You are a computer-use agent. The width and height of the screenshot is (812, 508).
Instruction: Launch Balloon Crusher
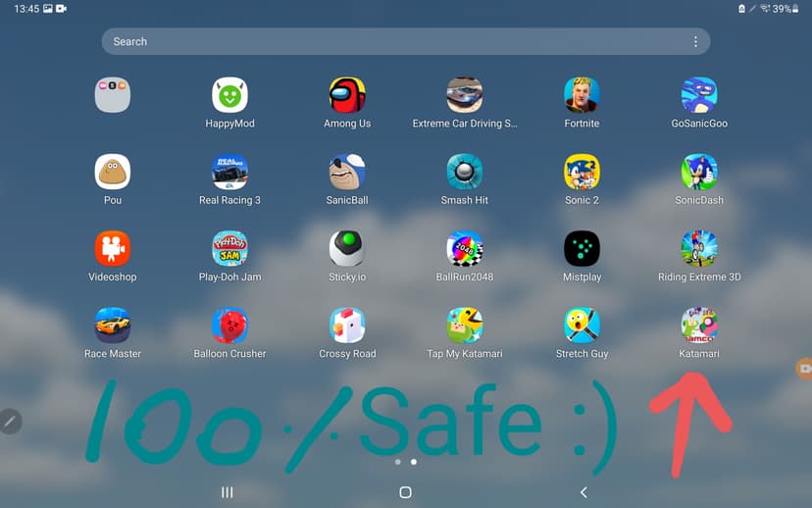coord(229,326)
